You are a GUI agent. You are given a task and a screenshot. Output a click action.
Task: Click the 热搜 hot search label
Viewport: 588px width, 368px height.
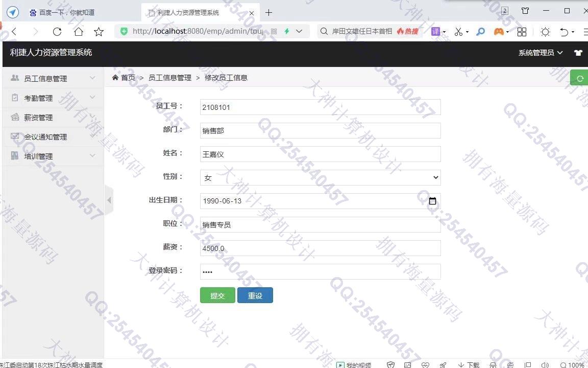(x=408, y=31)
